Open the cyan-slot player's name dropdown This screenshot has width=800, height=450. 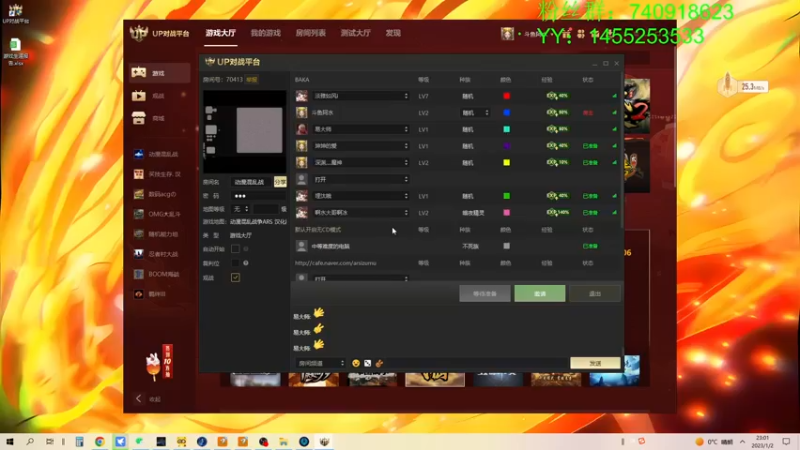[x=361, y=129]
